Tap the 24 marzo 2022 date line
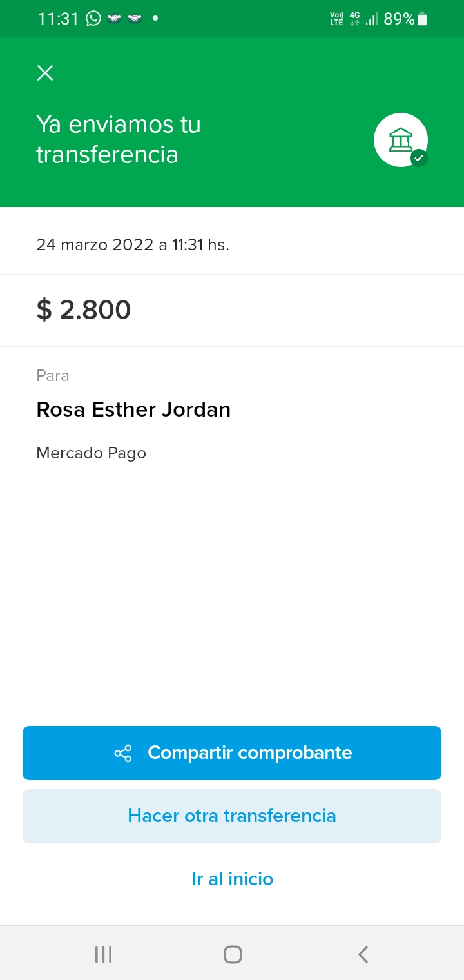Image resolution: width=464 pixels, height=980 pixels. tap(133, 245)
